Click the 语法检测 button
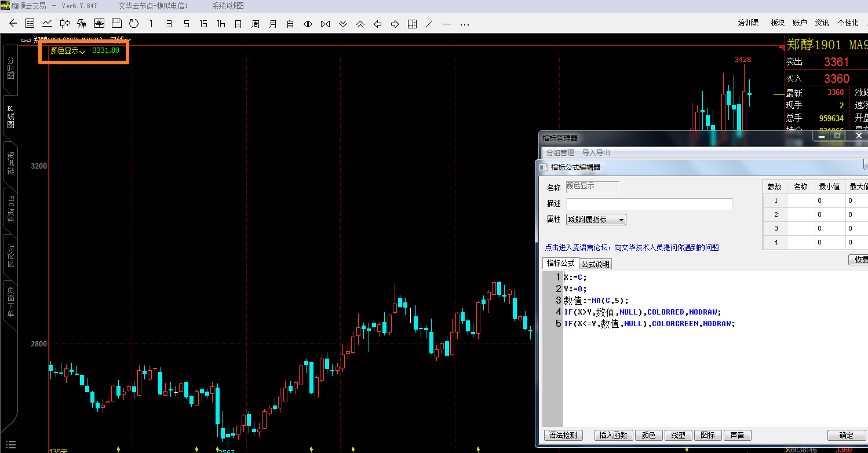The width and height of the screenshot is (868, 453). [x=563, y=436]
